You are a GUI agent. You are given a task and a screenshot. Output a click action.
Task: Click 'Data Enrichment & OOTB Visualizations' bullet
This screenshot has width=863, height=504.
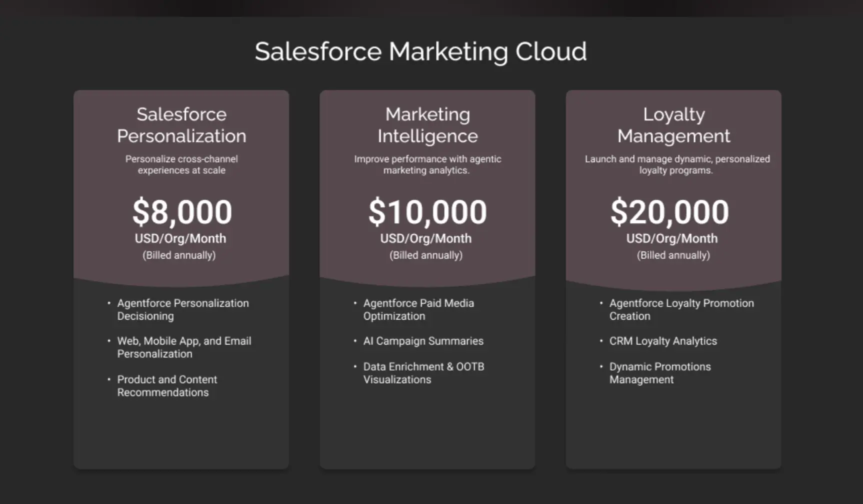pyautogui.click(x=423, y=373)
